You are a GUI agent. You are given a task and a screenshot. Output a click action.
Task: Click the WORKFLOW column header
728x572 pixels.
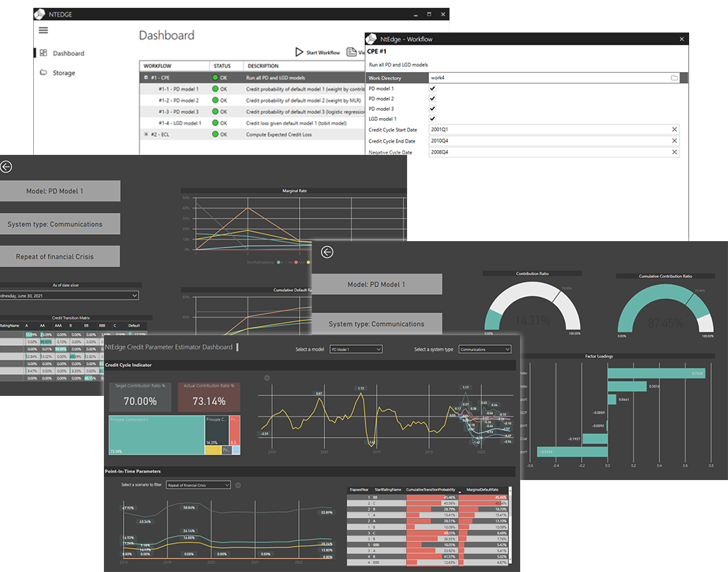point(157,66)
